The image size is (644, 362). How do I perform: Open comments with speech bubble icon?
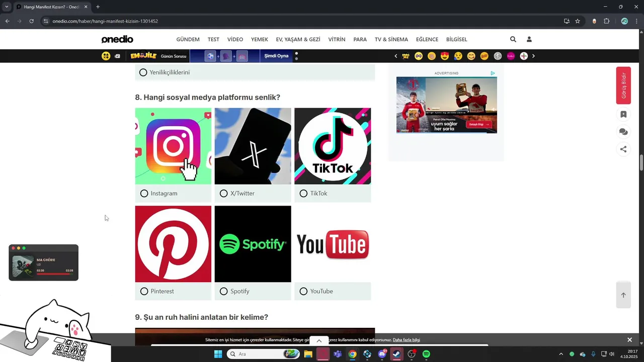(x=623, y=132)
